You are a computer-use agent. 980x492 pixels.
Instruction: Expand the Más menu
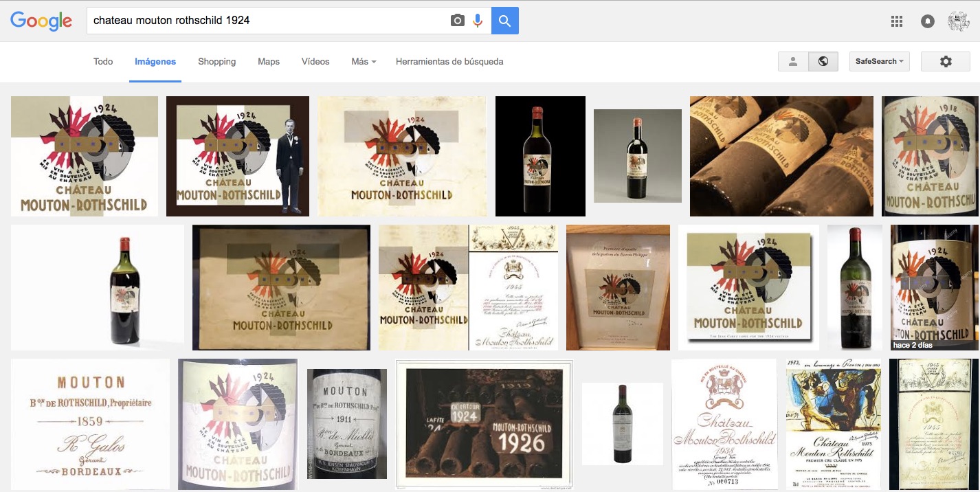click(x=364, y=61)
